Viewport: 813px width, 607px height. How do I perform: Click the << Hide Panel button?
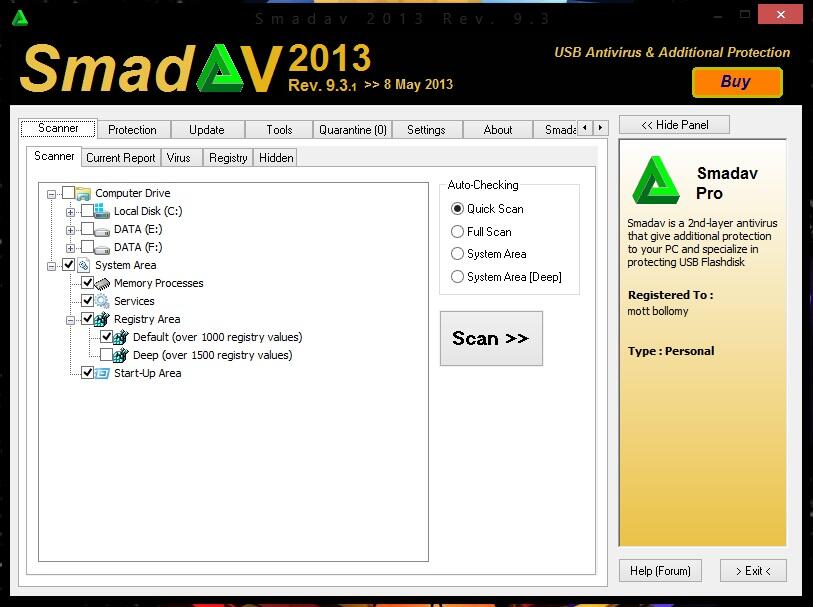pos(674,125)
